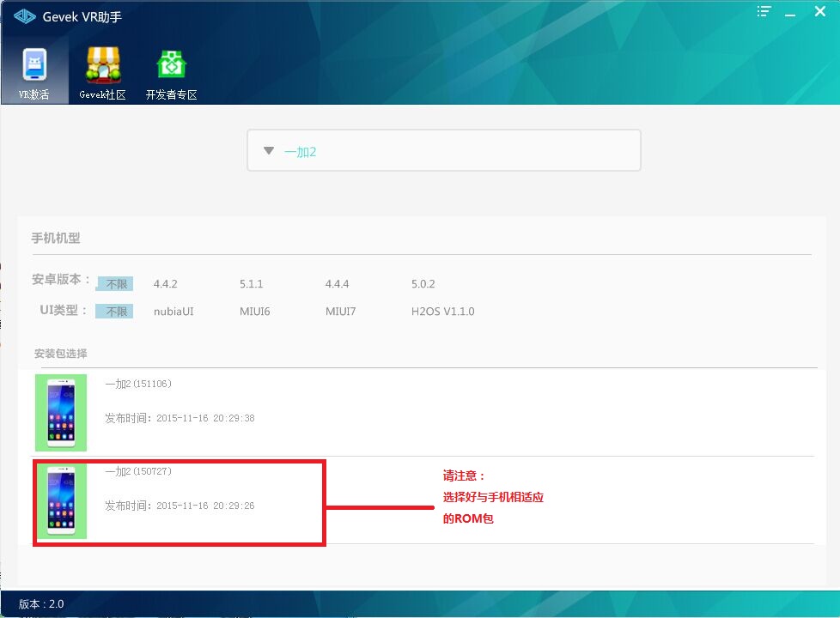Open the Gevek社区 store icon
The height and width of the screenshot is (618, 840).
(103, 64)
